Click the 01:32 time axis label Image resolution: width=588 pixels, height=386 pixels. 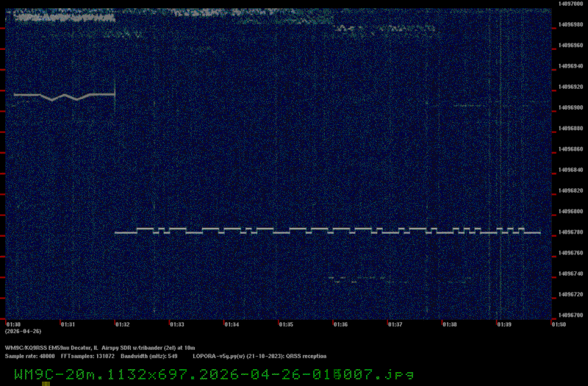pyautogui.click(x=123, y=324)
